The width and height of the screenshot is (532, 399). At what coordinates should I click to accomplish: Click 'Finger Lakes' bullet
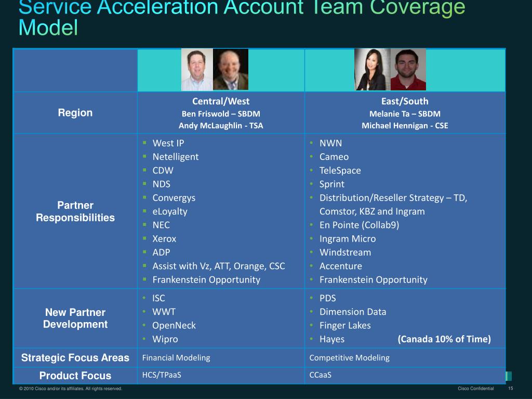pyautogui.click(x=345, y=325)
